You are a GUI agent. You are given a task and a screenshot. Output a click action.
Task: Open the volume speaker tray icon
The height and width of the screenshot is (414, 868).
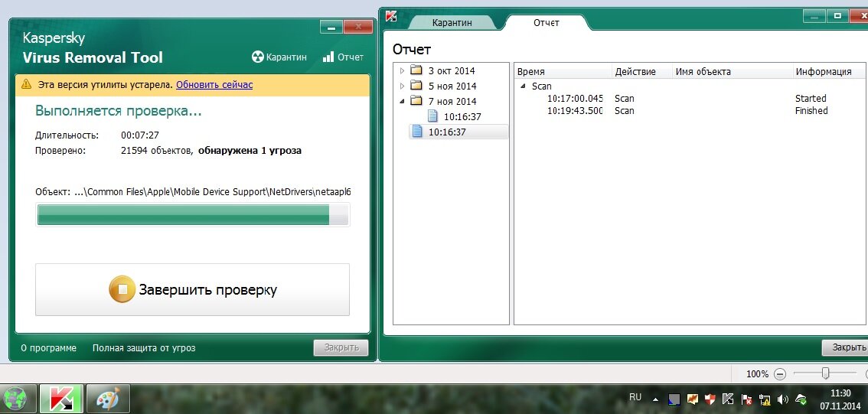pos(783,399)
